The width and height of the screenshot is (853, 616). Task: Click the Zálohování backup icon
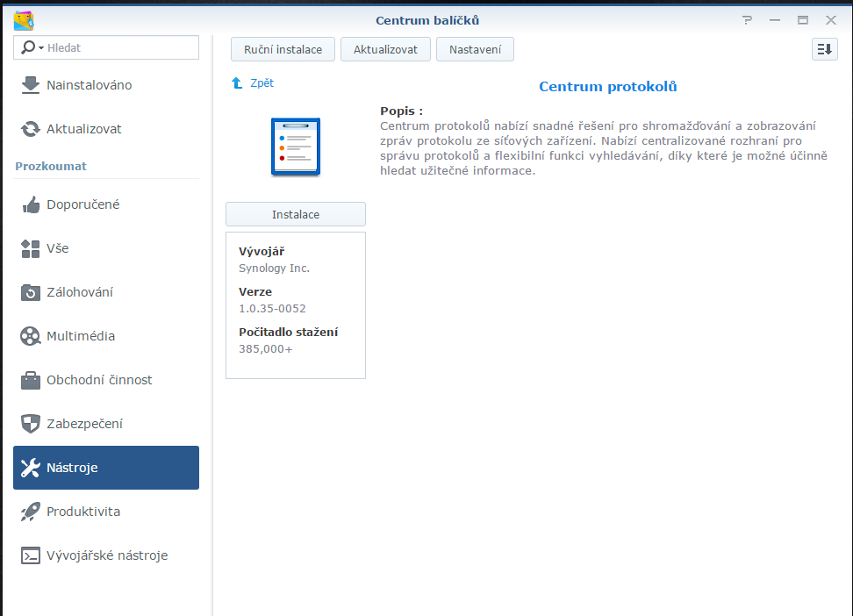click(x=31, y=292)
